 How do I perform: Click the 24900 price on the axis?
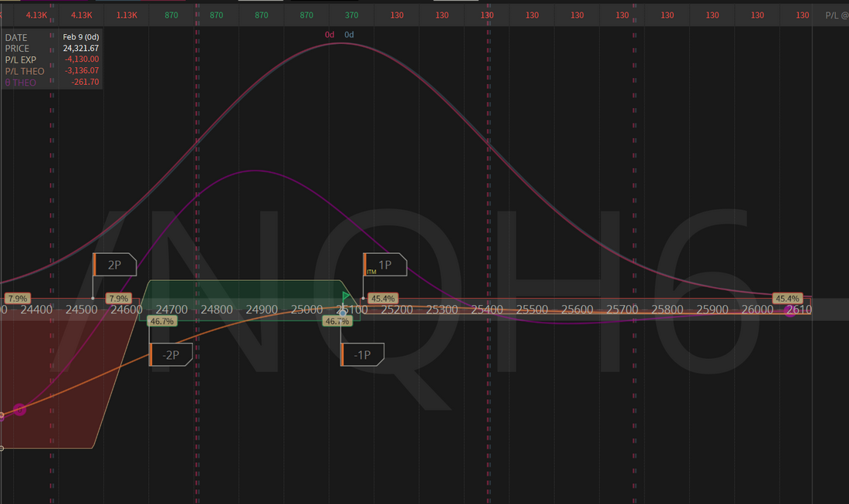pyautogui.click(x=262, y=310)
